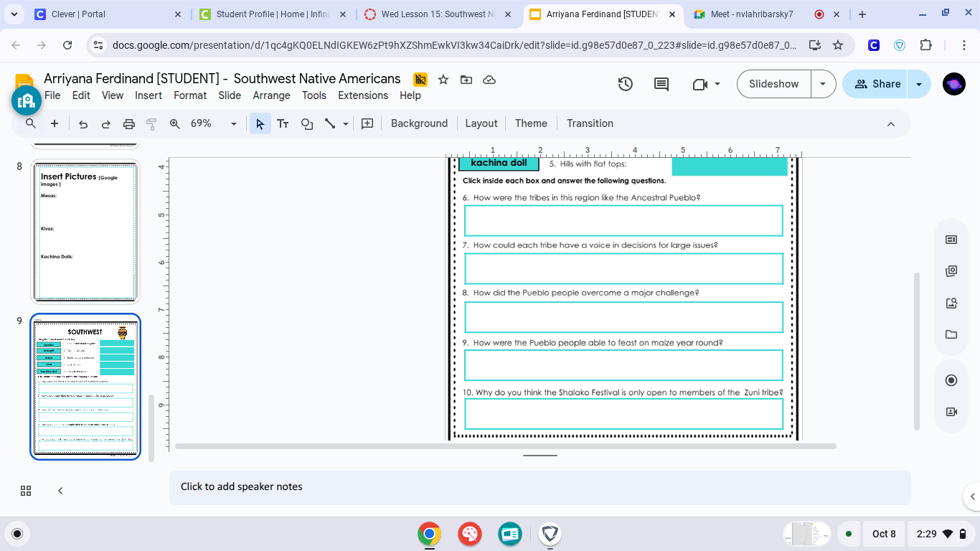Open the Insert menu
Image resolution: width=980 pixels, height=551 pixels.
(148, 95)
